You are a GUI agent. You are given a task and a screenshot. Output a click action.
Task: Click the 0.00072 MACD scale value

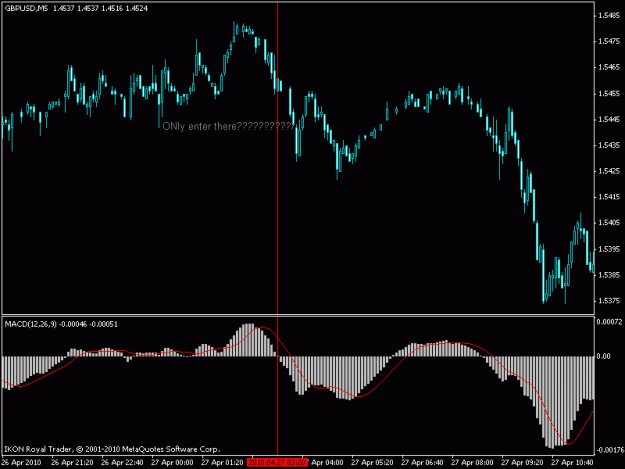tap(609, 322)
